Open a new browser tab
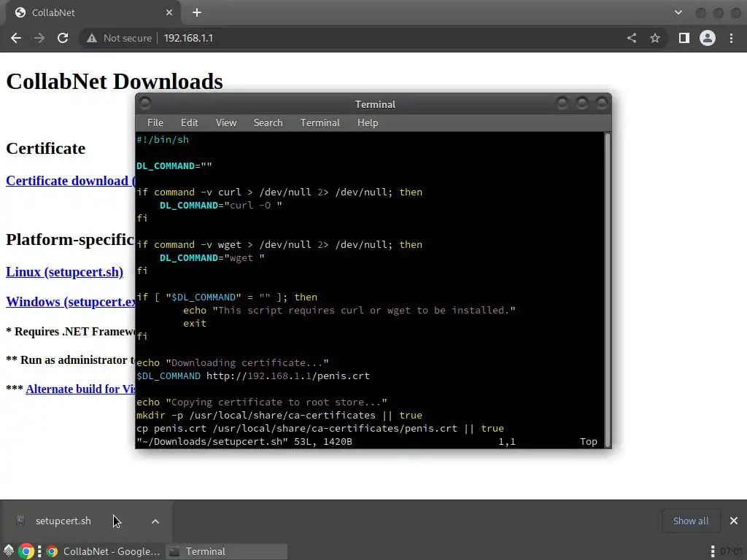 coord(197,13)
